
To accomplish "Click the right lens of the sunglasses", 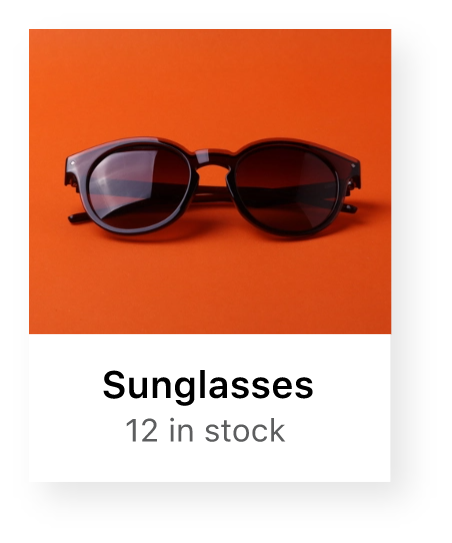I will point(285,189).
